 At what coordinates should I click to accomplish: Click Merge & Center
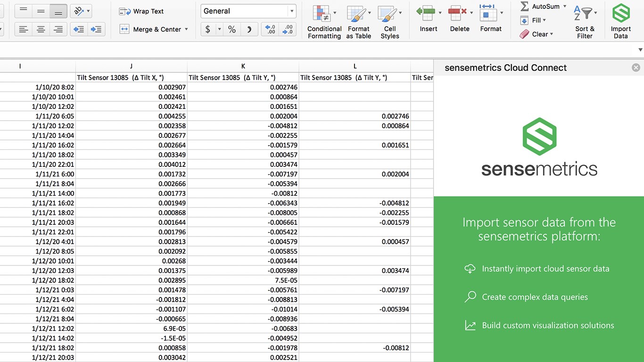[x=150, y=29]
